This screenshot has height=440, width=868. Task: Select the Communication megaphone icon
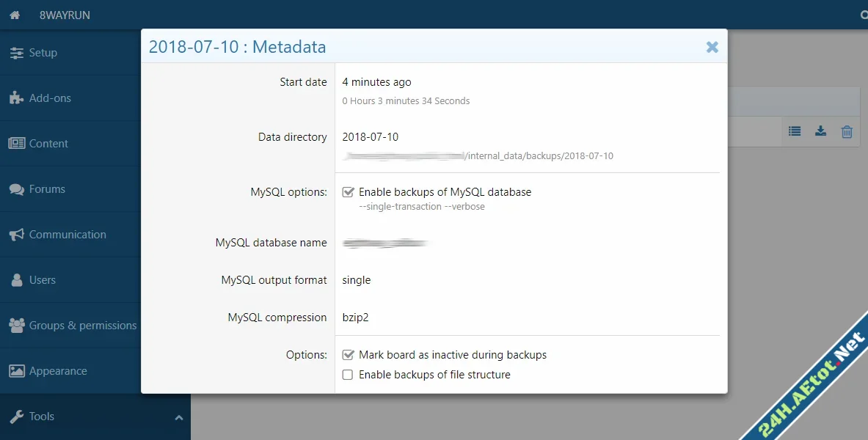16,234
